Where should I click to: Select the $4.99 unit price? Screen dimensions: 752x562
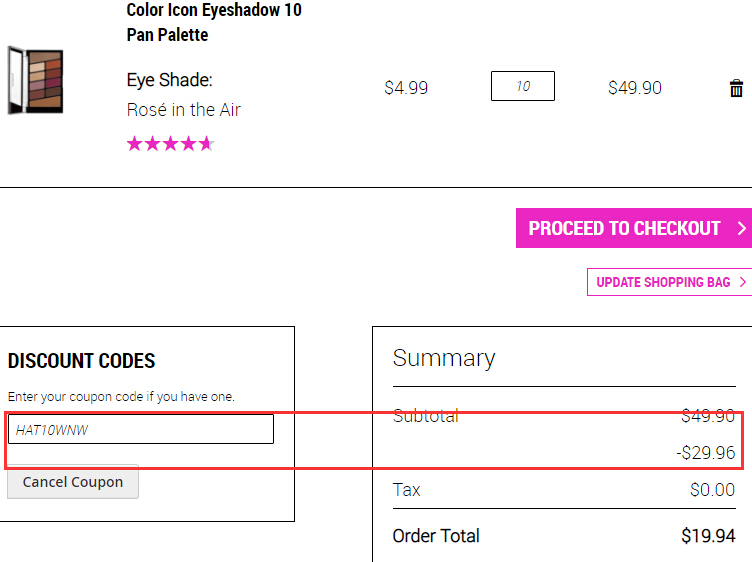(406, 88)
